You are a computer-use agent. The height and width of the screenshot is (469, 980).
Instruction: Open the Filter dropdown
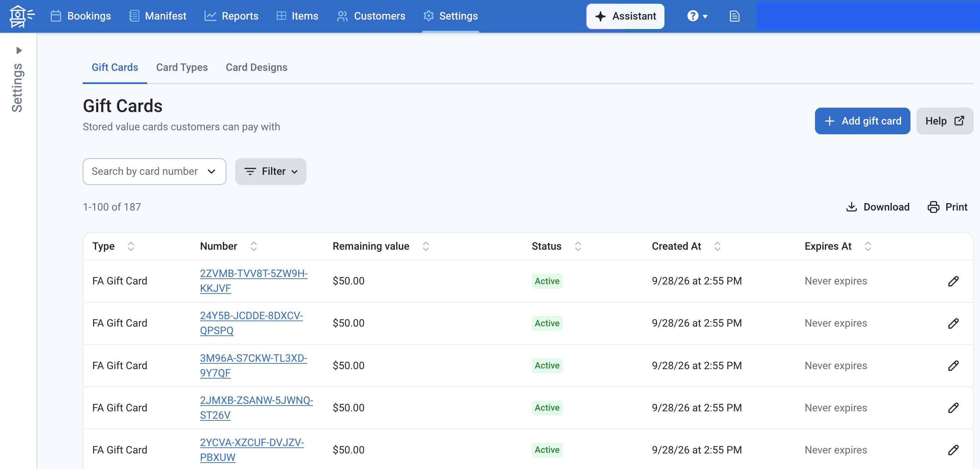(x=271, y=171)
